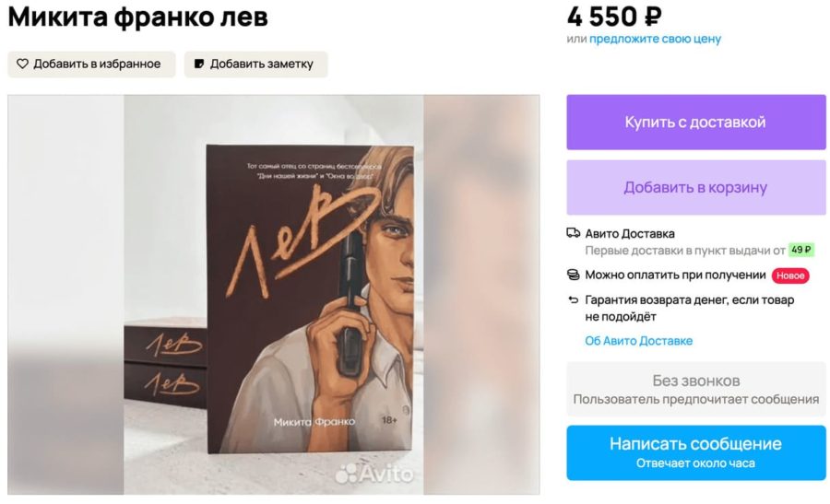Click the heart icon for favorites
This screenshot has height=504, width=830.
pos(23,64)
